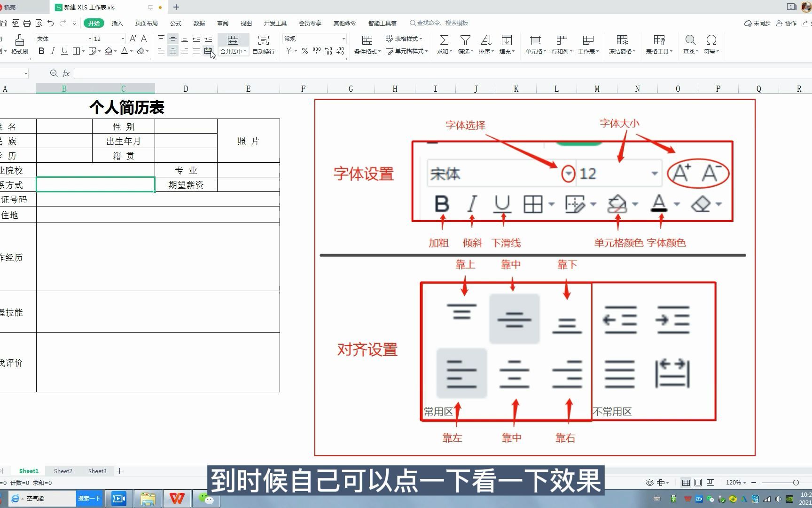Screen dimensions: 812x508
Task: Switch to the 数据 ribbon tab
Action: pos(199,23)
